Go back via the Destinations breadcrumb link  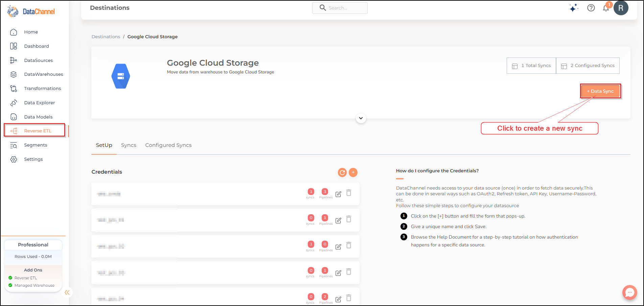tap(106, 37)
